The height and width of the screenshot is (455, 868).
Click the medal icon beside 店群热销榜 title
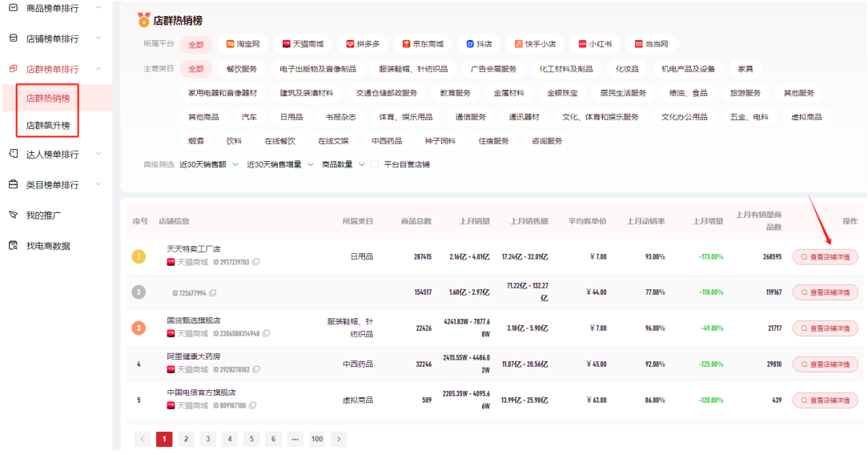(144, 20)
